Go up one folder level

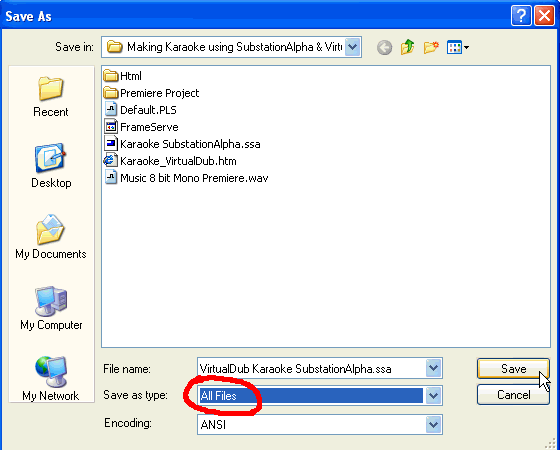point(407,47)
